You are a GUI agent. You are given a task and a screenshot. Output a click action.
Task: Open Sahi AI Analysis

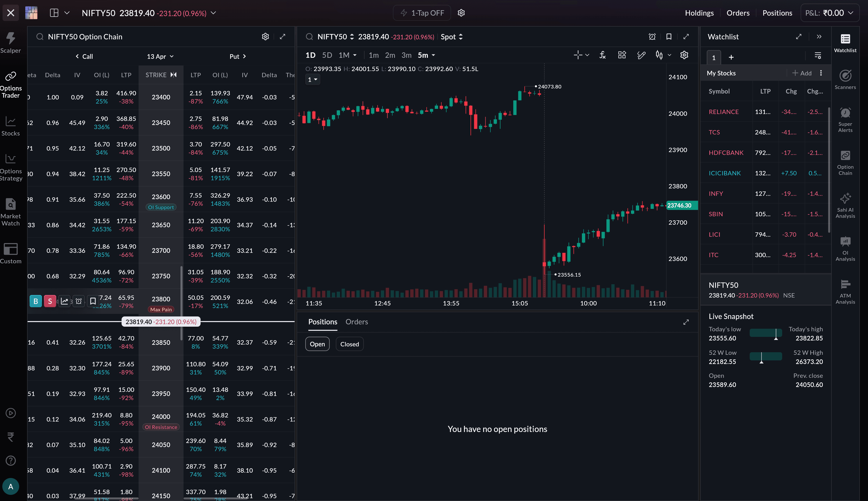coord(845,205)
